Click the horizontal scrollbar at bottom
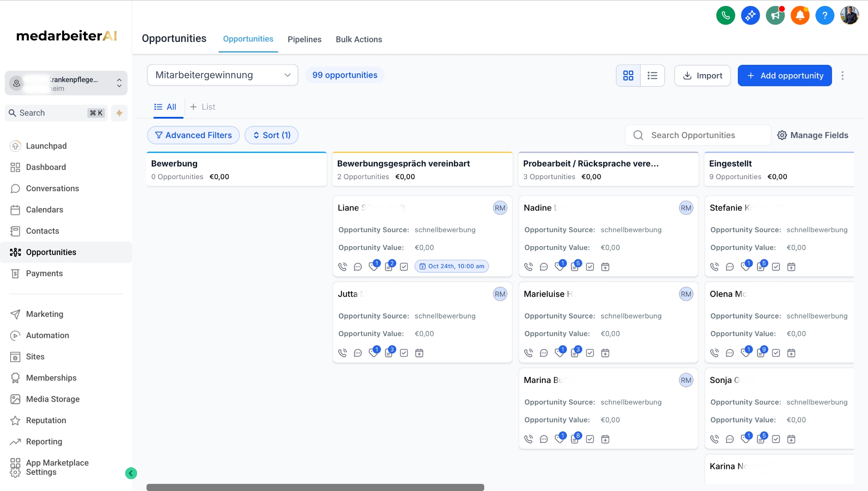Image resolution: width=868 pixels, height=491 pixels. pyautogui.click(x=315, y=487)
